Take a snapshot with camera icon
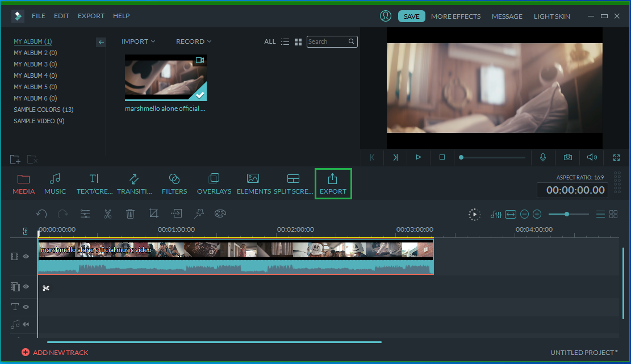Viewport: 631px width, 364px height. click(568, 157)
